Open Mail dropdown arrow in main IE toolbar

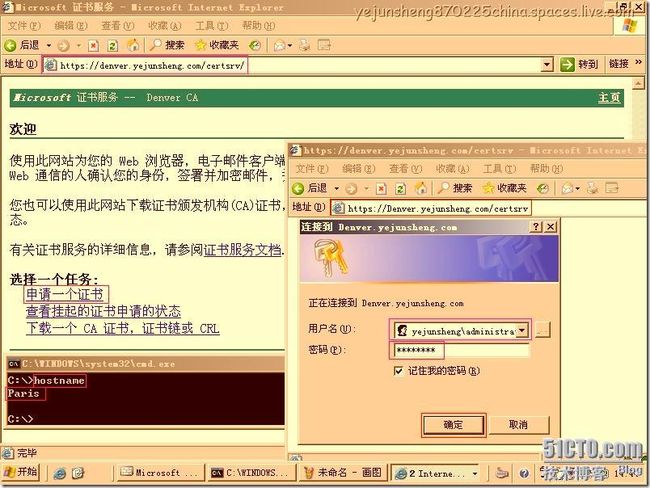click(289, 45)
